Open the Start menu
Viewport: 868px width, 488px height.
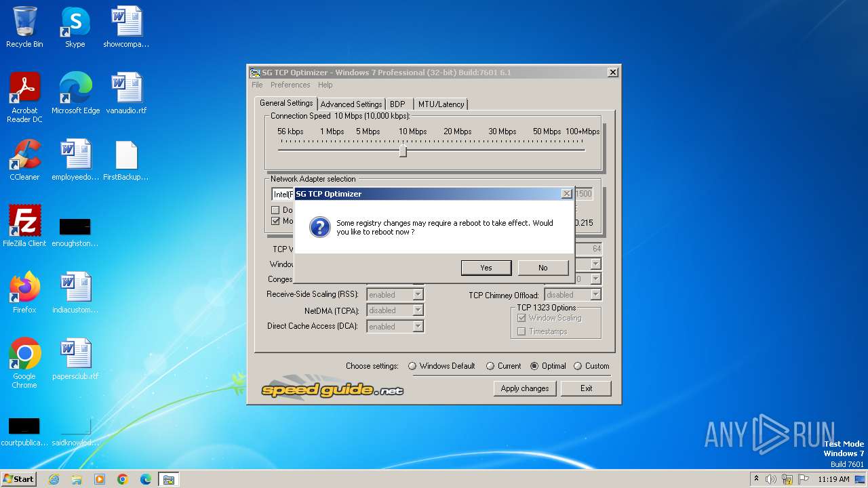point(18,479)
